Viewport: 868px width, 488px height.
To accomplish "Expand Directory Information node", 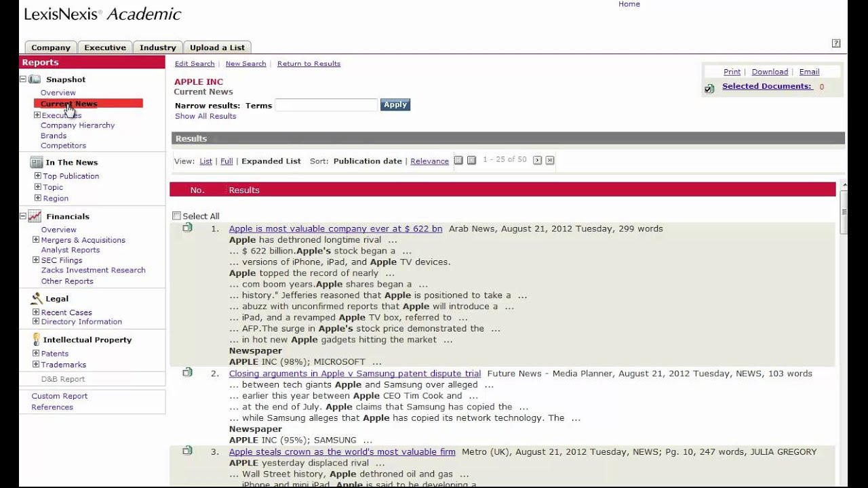I will point(36,321).
